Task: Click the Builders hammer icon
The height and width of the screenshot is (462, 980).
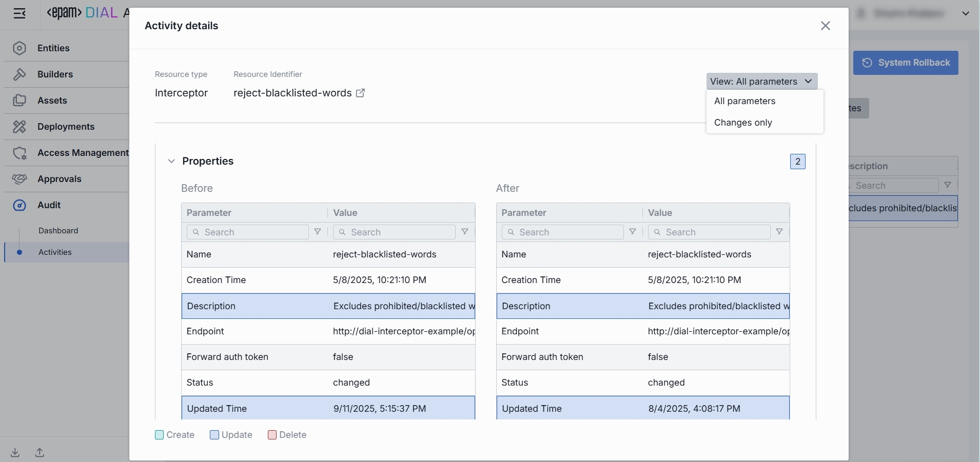Action: point(19,74)
